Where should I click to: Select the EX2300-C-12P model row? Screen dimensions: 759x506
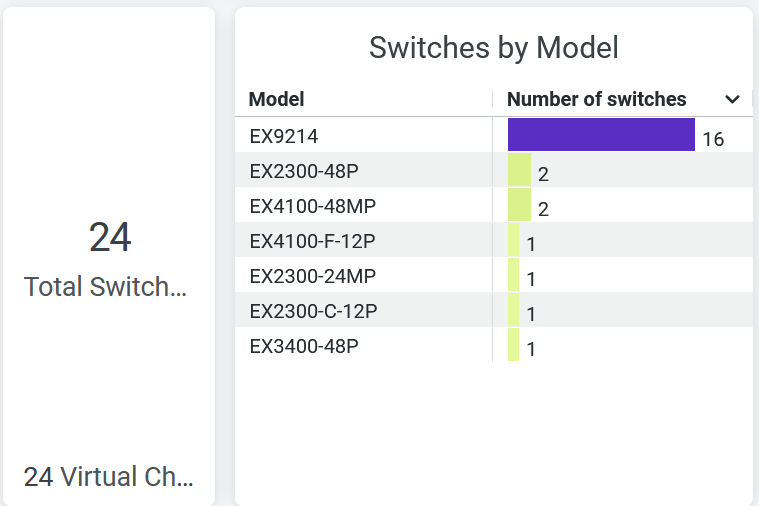click(313, 311)
